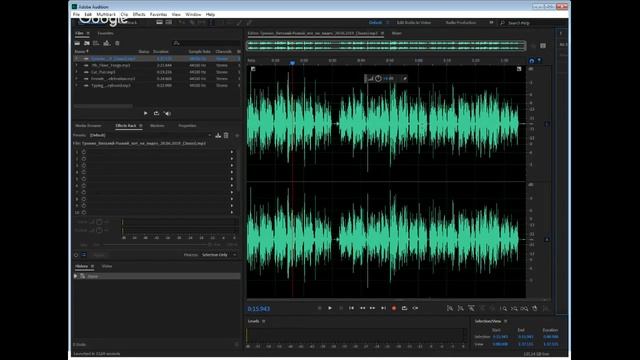Open the Presets dropdown in Effects Rack

point(150,135)
